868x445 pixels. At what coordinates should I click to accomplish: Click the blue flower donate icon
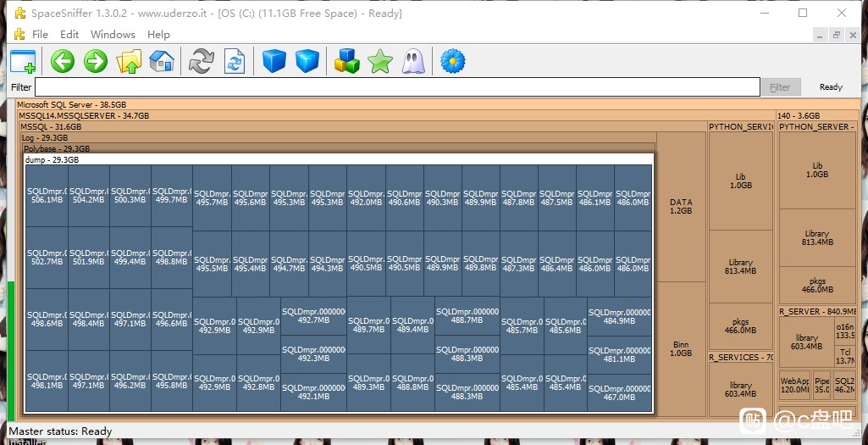[453, 61]
